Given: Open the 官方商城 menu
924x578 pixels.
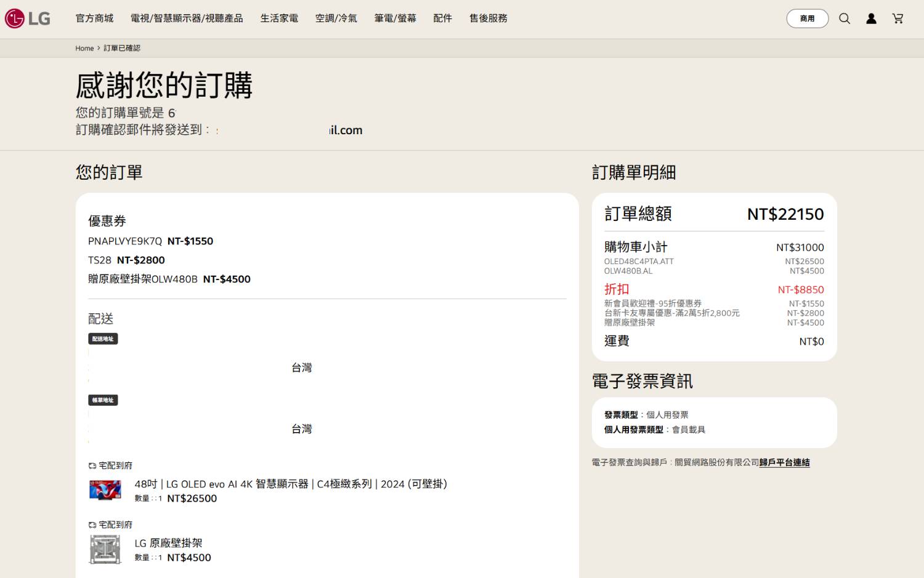Looking at the screenshot, I should point(94,18).
